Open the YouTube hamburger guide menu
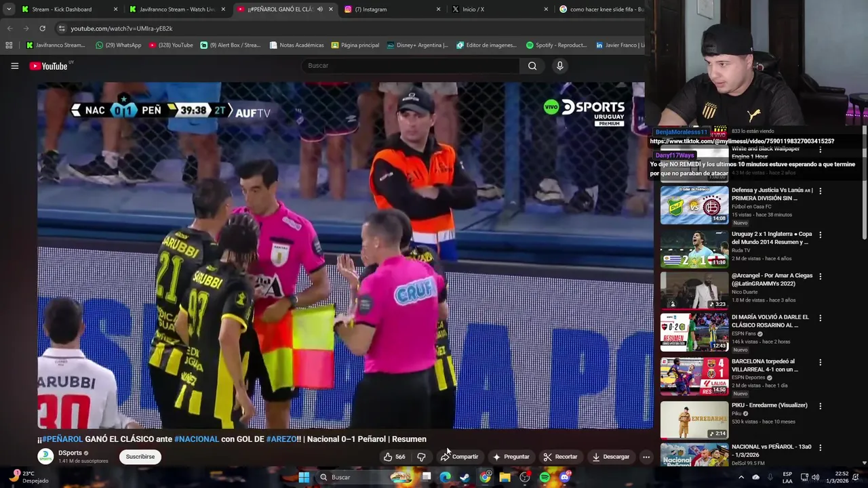The height and width of the screenshot is (488, 868). (x=14, y=66)
